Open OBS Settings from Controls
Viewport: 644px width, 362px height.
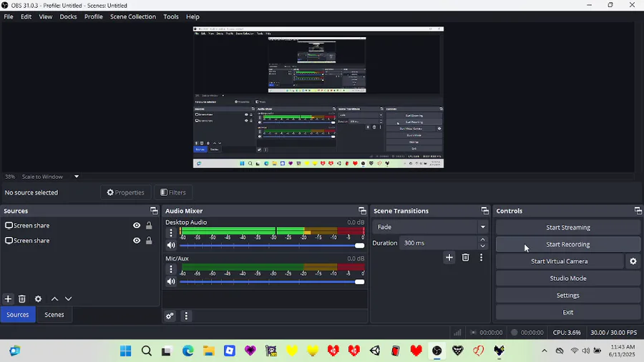coord(568,295)
